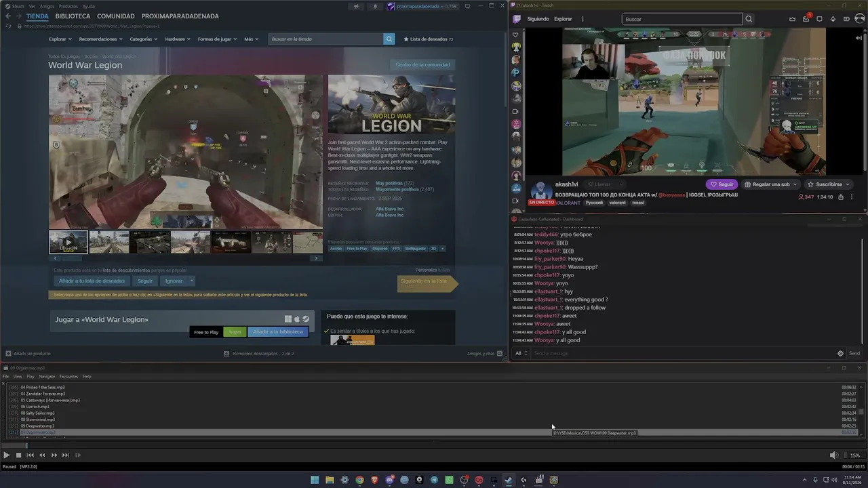
Task: Share the akash1vl stream
Action: click(841, 197)
